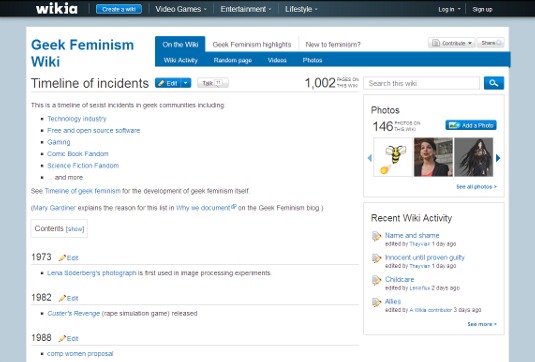Image resolution: width=535 pixels, height=362 pixels.
Task: Open Leniflux user link
Action: [419, 288]
